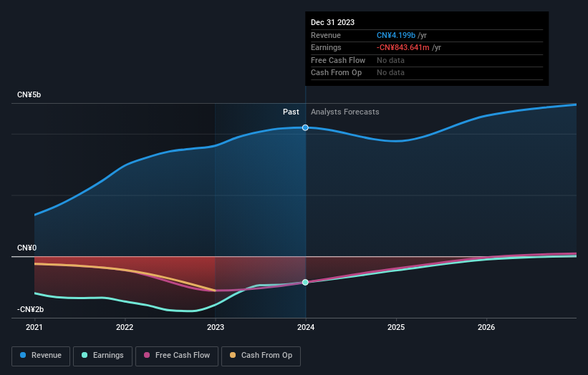Toggle the Free Cash Flow legend button
Screen dimensions: 588x375
point(177,356)
